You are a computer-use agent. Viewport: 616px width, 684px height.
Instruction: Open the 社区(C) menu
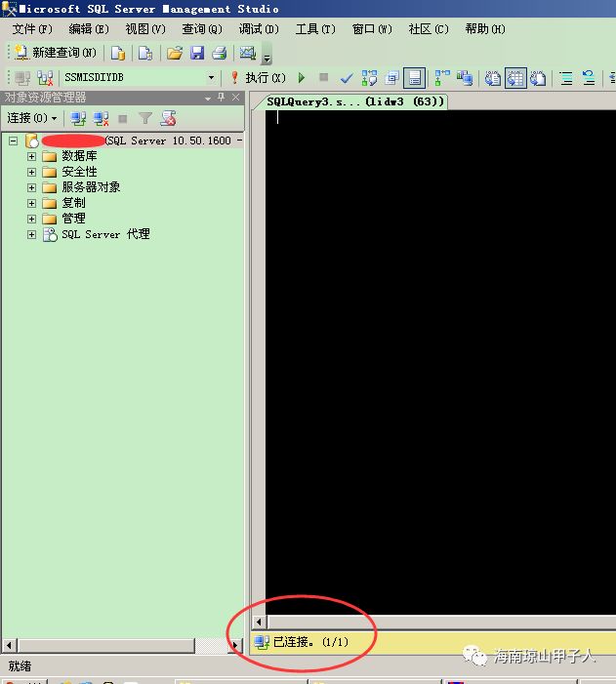(429, 29)
